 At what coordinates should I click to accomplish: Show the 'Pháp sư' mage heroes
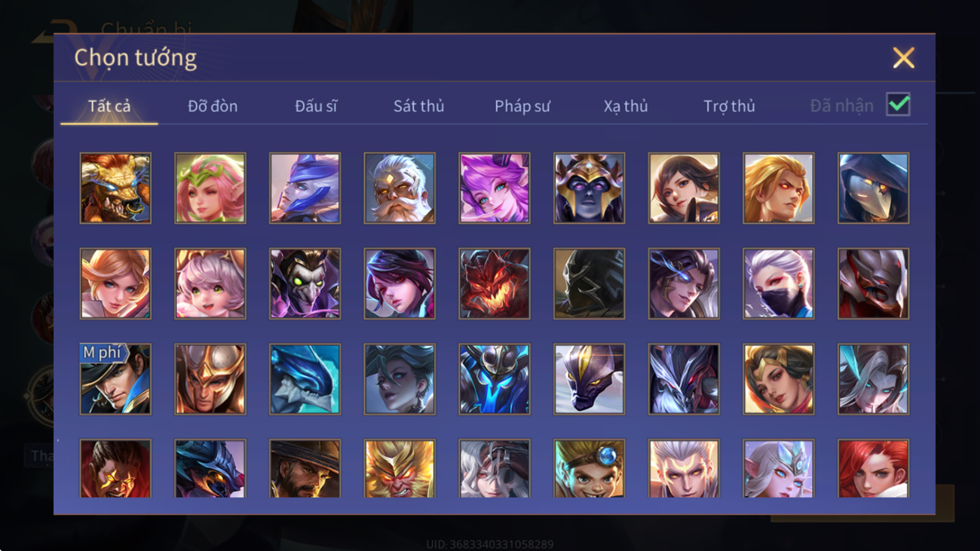point(522,106)
